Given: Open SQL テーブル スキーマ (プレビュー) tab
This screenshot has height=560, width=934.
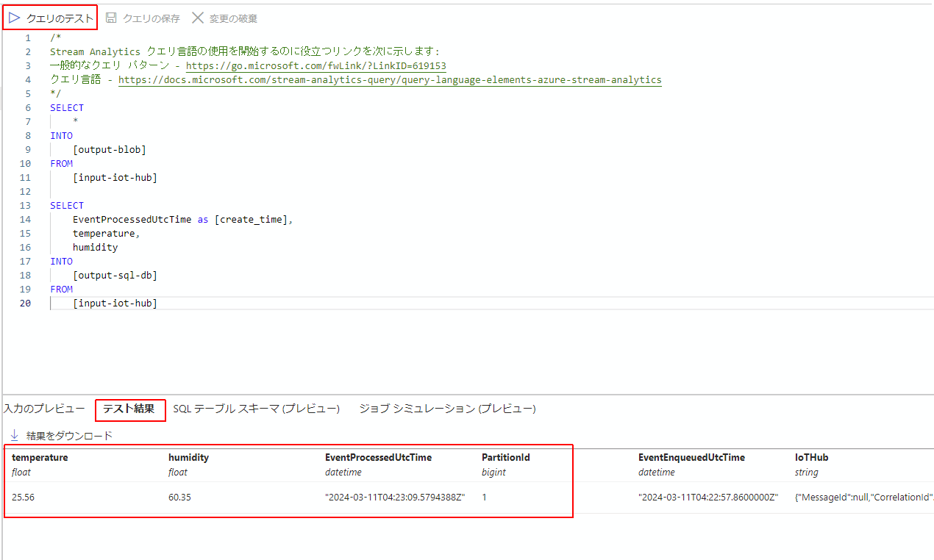Looking at the screenshot, I should click(257, 409).
